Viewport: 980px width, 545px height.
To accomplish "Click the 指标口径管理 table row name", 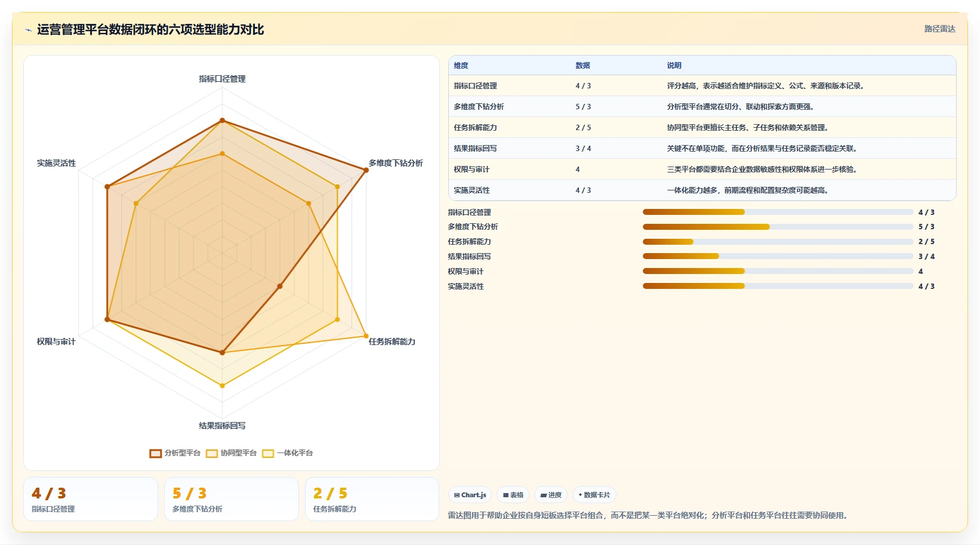I will 475,86.
